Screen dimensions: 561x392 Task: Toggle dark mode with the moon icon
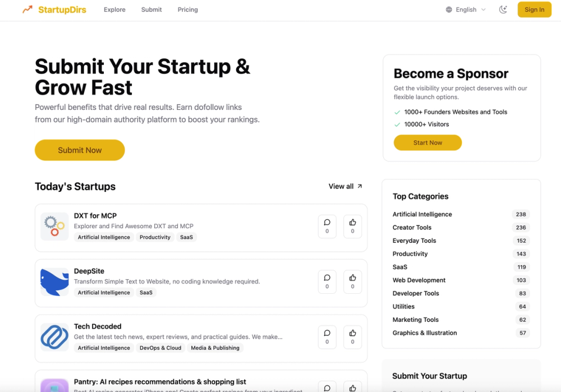503,10
